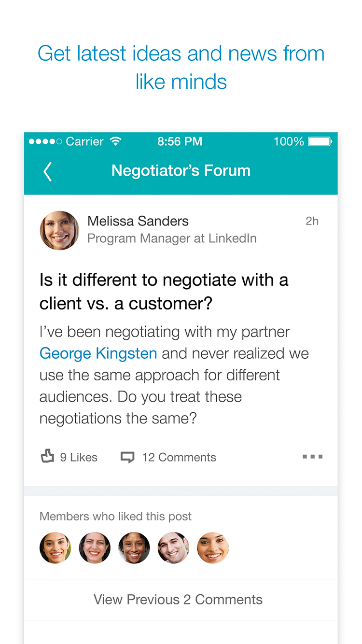
Task: Open second member avatar who liked post
Action: [x=95, y=548]
